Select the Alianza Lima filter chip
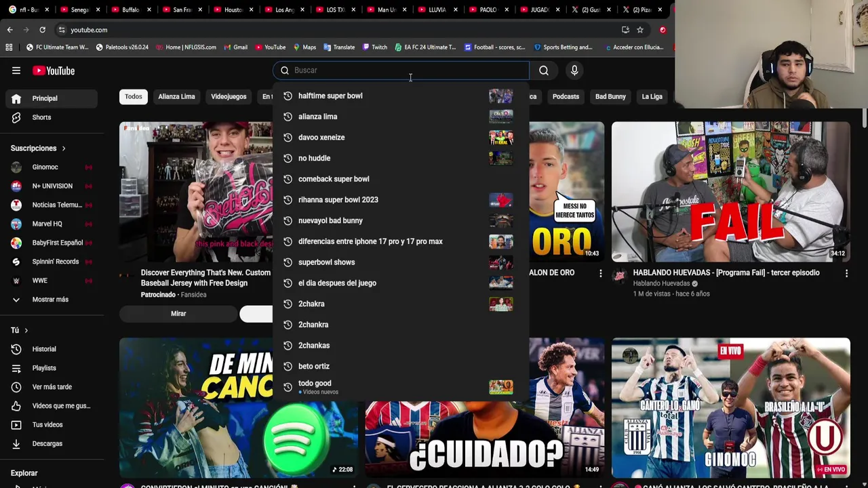868x488 pixels. [x=176, y=97]
